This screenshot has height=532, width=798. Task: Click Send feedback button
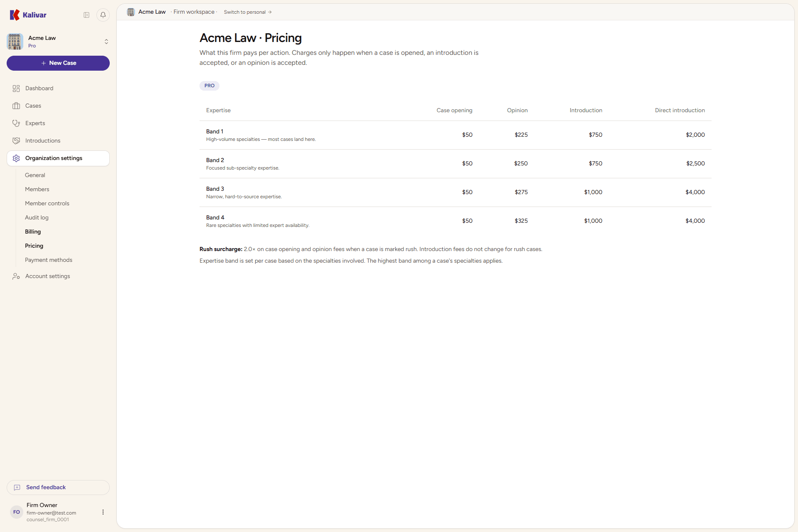(x=58, y=488)
